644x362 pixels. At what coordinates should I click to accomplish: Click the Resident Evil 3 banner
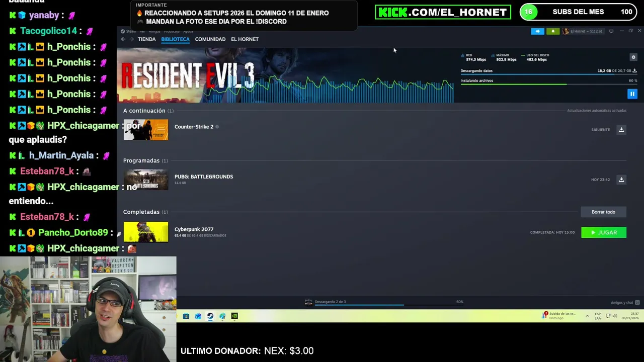click(x=285, y=75)
